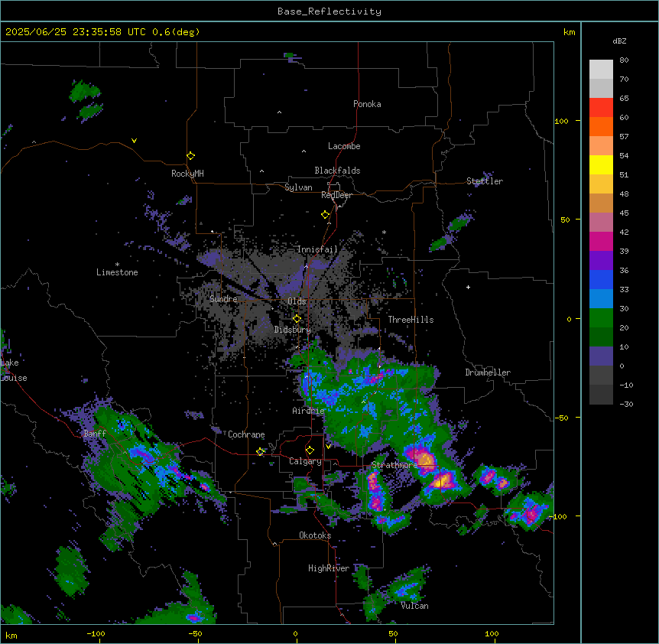
Task: Select the yellow diamond marker above Calgary
Action: click(x=310, y=450)
